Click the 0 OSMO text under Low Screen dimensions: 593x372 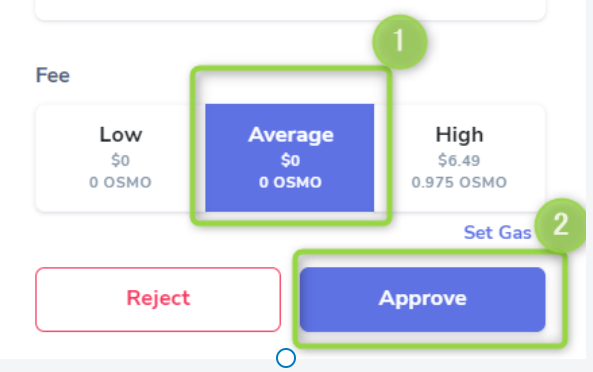point(120,183)
